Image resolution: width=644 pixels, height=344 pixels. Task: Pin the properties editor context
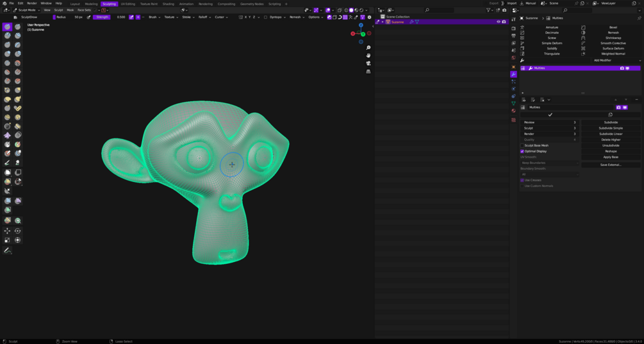639,19
